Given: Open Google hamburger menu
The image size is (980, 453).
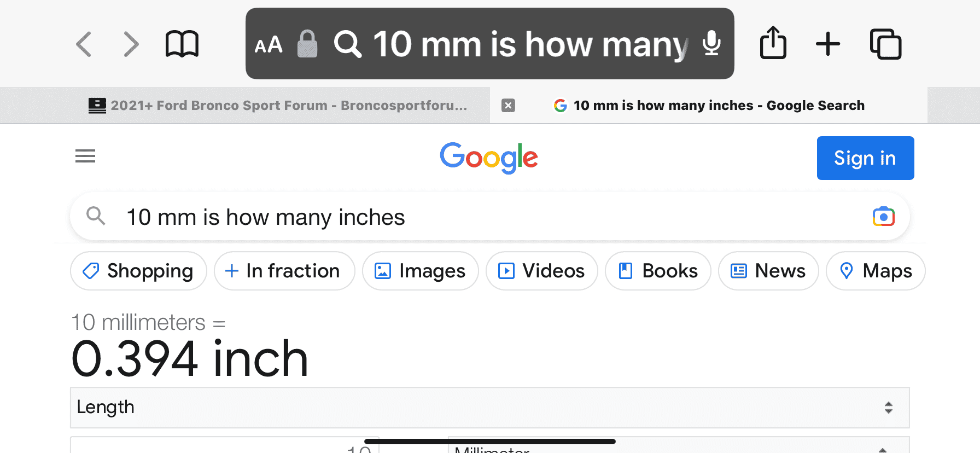Looking at the screenshot, I should (85, 156).
